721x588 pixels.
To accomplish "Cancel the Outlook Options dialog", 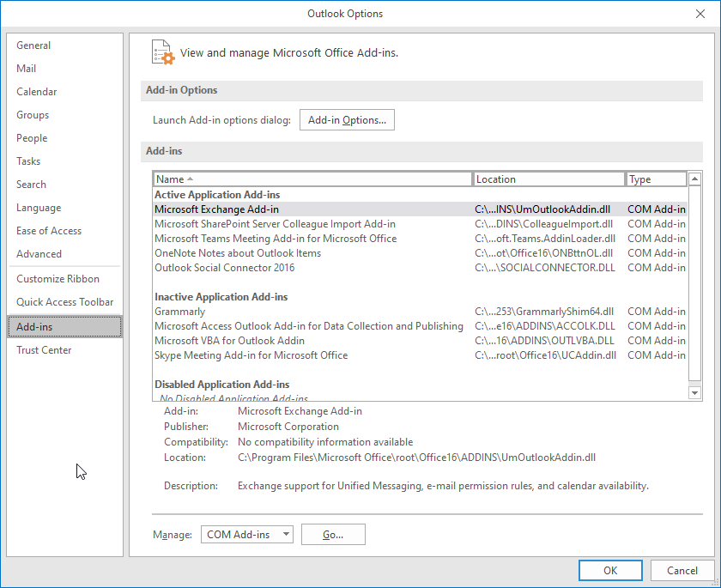I will point(682,571).
